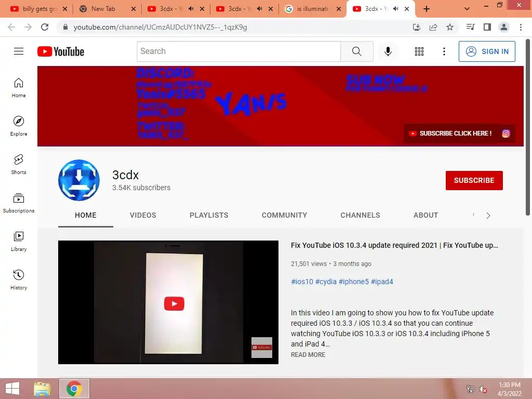This screenshot has width=532, height=399.
Task: Close the "billy gets gr" tab
Action: point(65,9)
